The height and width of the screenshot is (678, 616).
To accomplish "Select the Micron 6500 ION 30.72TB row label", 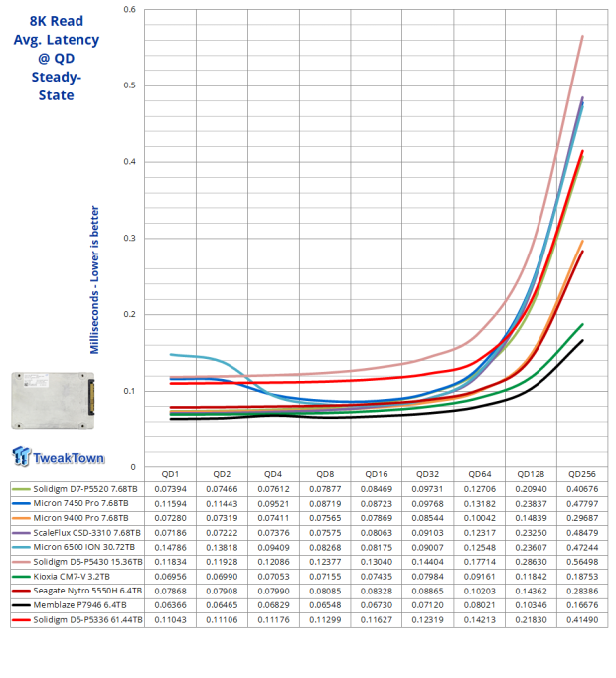I will click(x=84, y=547).
